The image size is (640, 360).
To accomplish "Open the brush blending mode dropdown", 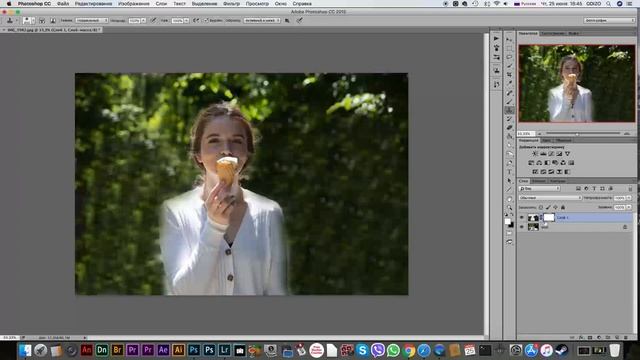I will pos(91,20).
